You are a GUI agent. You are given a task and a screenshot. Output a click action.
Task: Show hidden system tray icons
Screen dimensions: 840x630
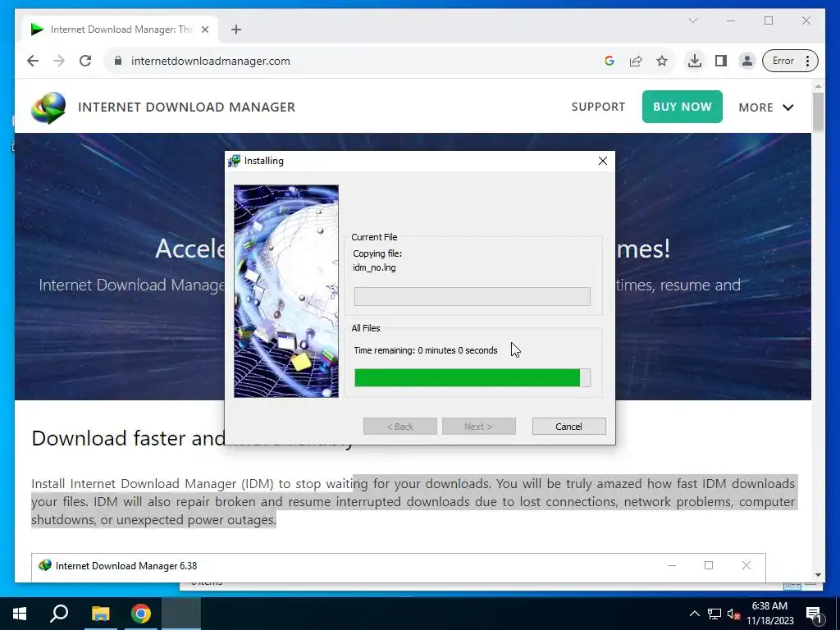point(694,614)
